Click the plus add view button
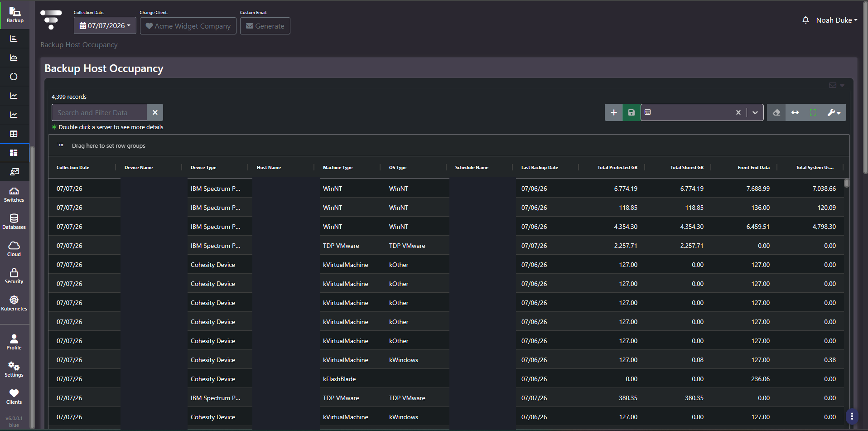868x431 pixels. 613,112
